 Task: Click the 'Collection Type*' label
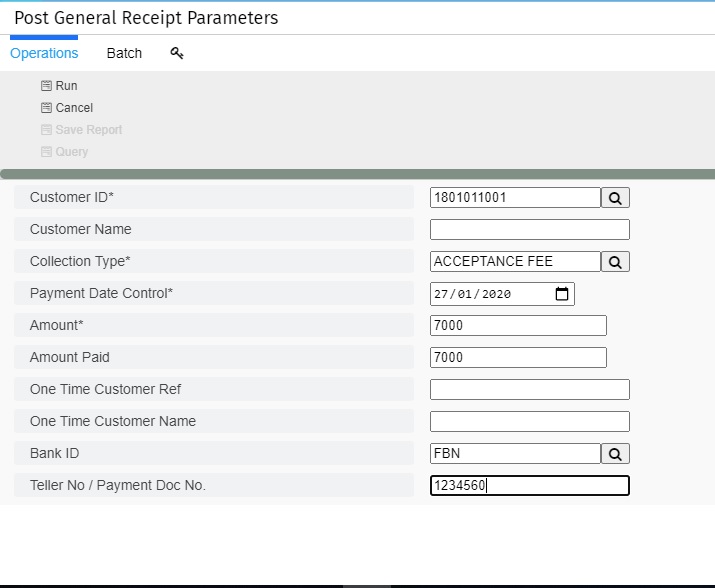[x=80, y=261]
